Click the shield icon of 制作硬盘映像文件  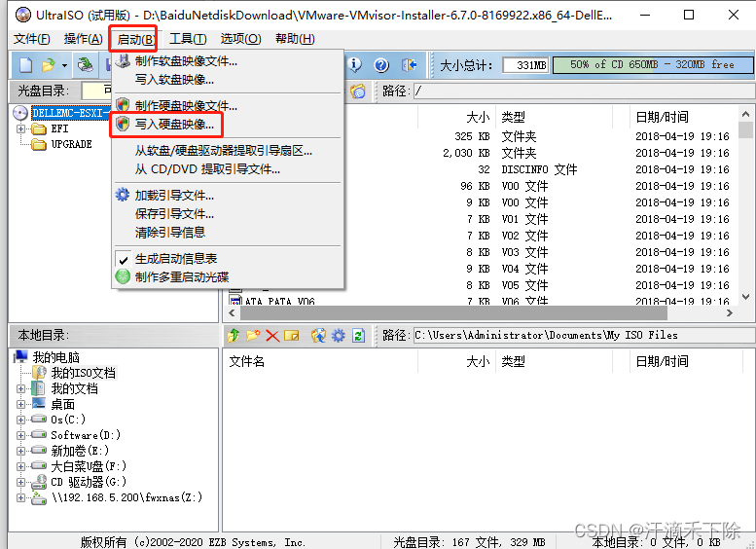123,105
